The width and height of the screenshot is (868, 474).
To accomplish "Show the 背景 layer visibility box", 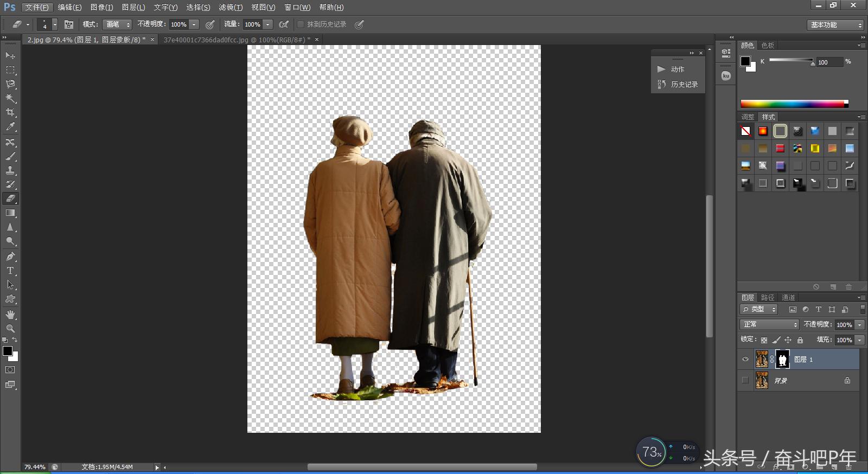I will click(x=745, y=380).
